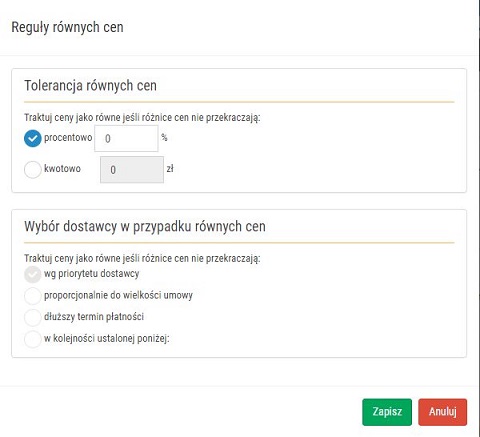The height and width of the screenshot is (437, 480).
Task: Save settings with the Zapisz button
Action: click(387, 412)
